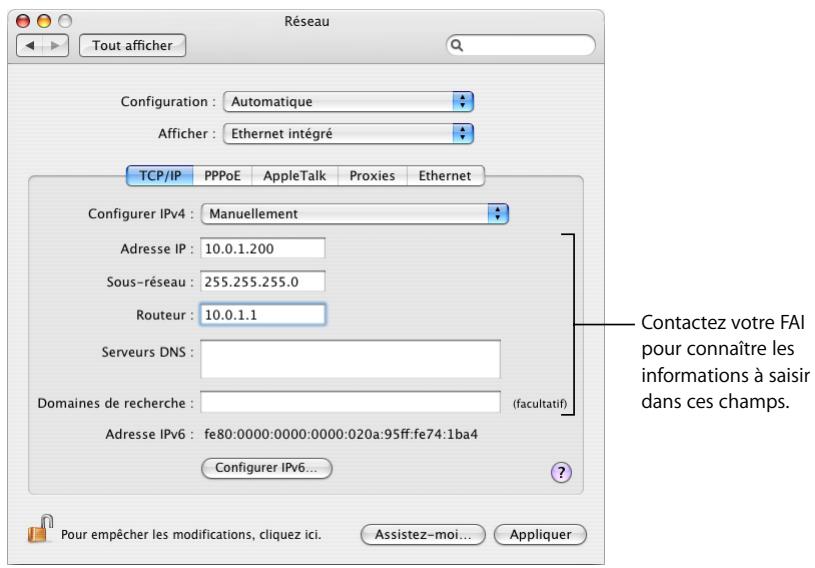The image size is (815, 568).
Task: Open the Configurer IPv4 Manuellement dropdown
Action: click(355, 214)
